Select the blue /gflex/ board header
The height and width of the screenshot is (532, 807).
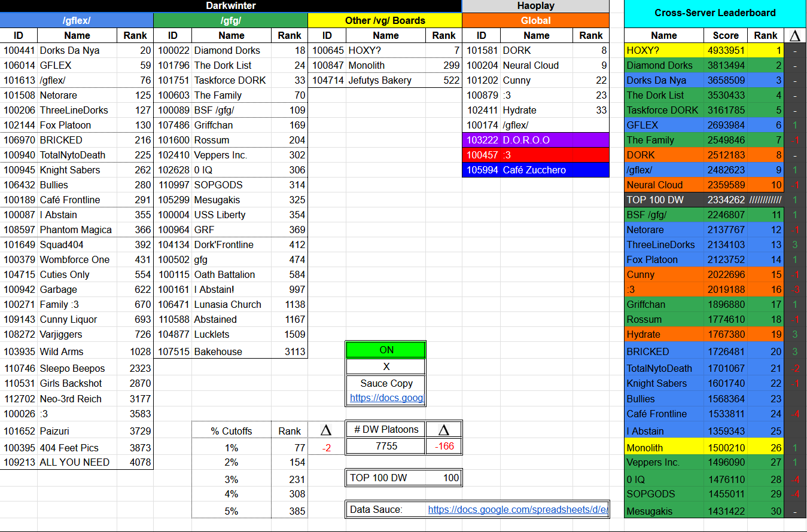pos(77,20)
